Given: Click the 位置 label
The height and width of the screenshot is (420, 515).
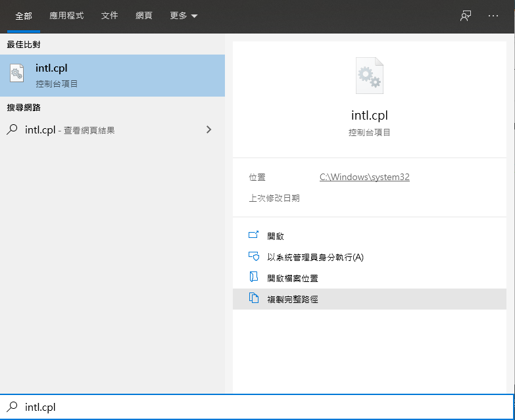Looking at the screenshot, I should point(257,177).
